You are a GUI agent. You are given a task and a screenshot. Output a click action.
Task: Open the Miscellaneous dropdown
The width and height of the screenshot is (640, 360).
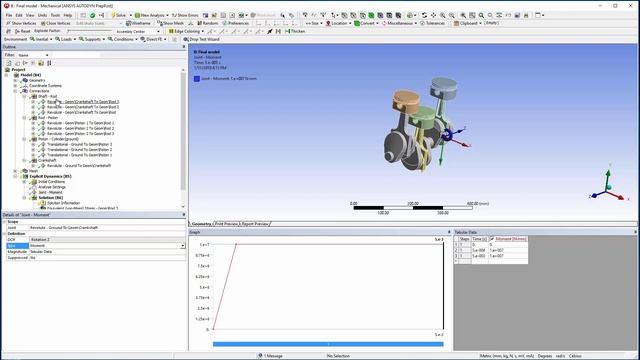(x=399, y=23)
